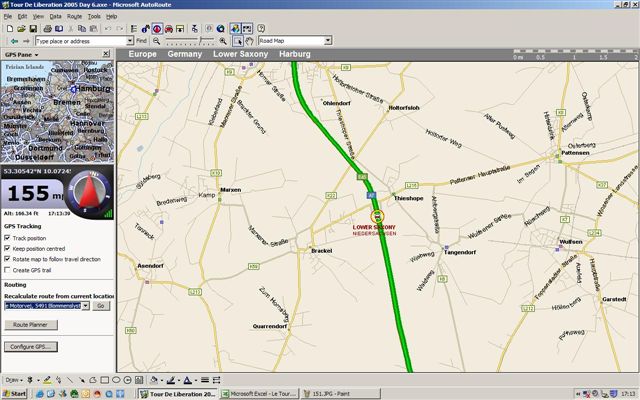The image size is (640, 400).
Task: Copy using the Copy toolbar icon
Action: pyautogui.click(x=82, y=29)
